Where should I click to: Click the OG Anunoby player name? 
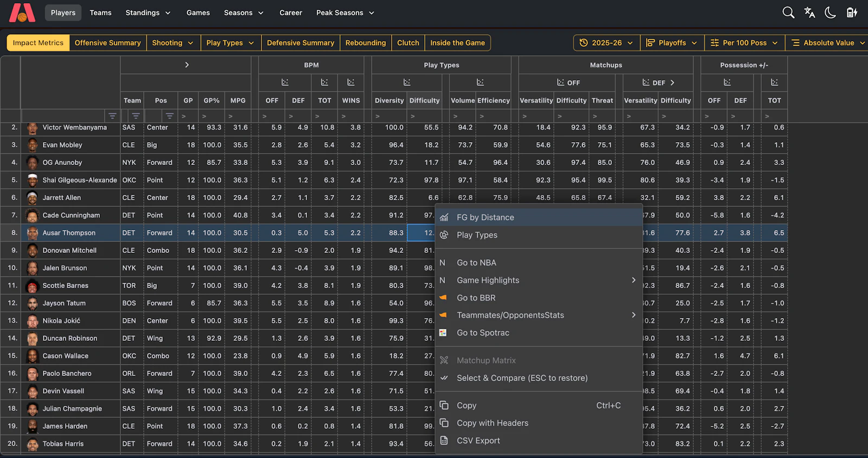tap(62, 163)
